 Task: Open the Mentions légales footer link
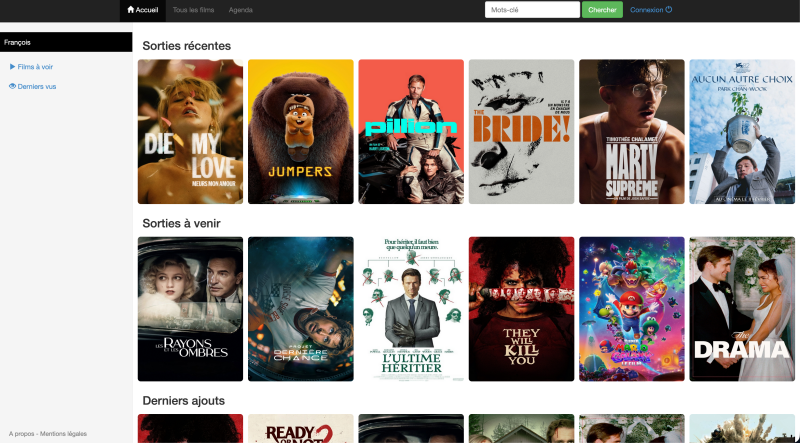tap(63, 434)
